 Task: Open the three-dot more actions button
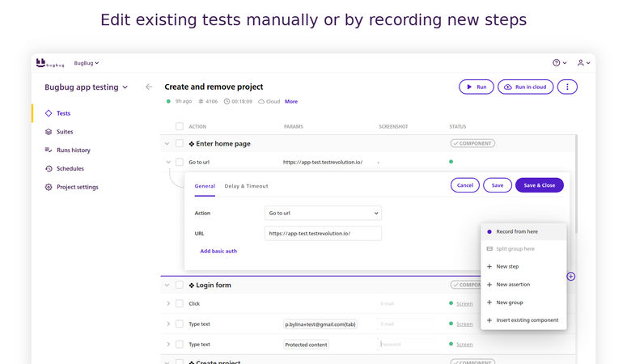pyautogui.click(x=567, y=87)
